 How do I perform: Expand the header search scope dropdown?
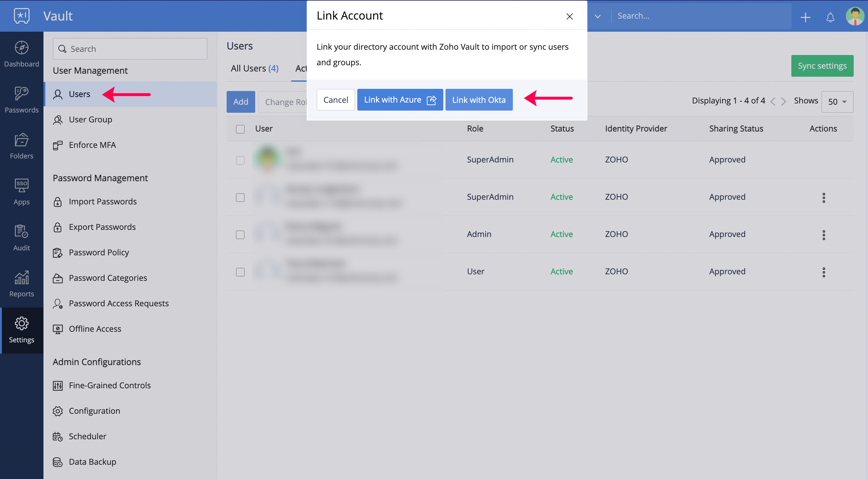point(598,16)
